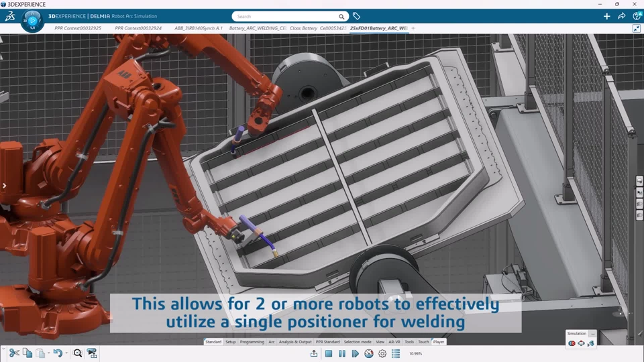Image resolution: width=644 pixels, height=362 pixels.
Task: Switch to ABB_3IRB140Synch A.1 document tab
Action: tap(199, 28)
